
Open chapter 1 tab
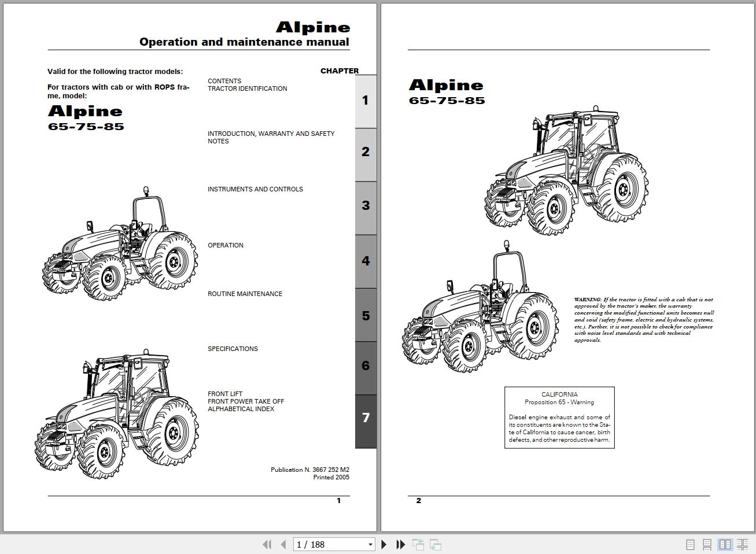pyautogui.click(x=366, y=101)
